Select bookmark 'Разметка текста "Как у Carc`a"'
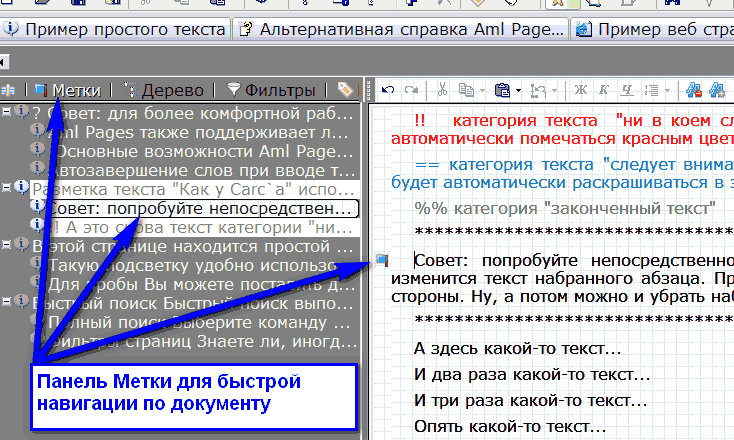 click(193, 190)
